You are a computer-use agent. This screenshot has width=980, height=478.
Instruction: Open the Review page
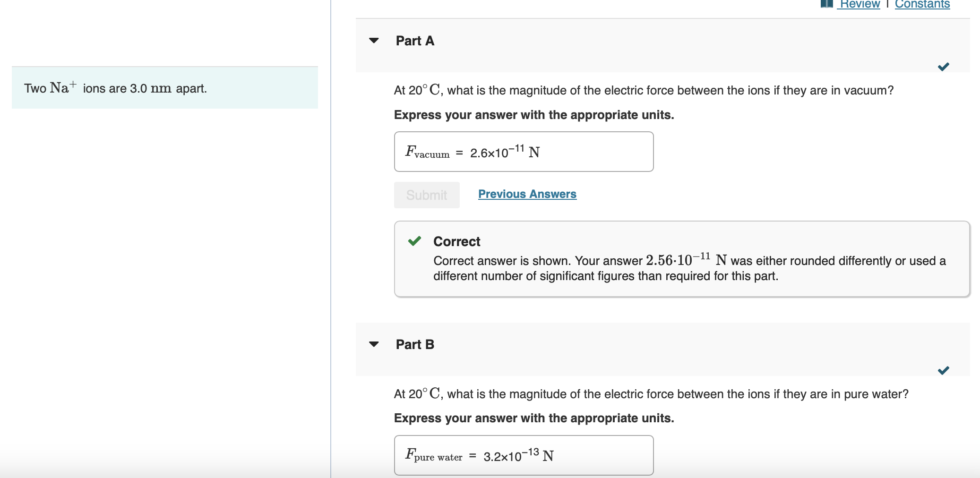click(x=859, y=4)
